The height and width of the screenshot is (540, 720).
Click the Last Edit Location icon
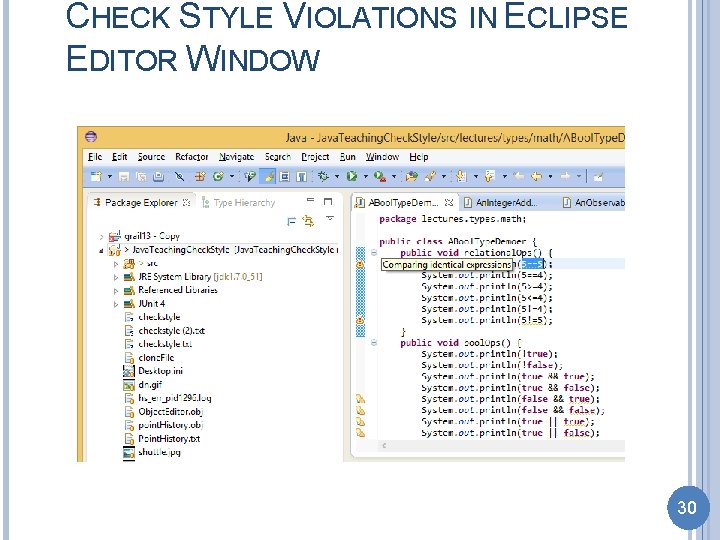tap(519, 176)
